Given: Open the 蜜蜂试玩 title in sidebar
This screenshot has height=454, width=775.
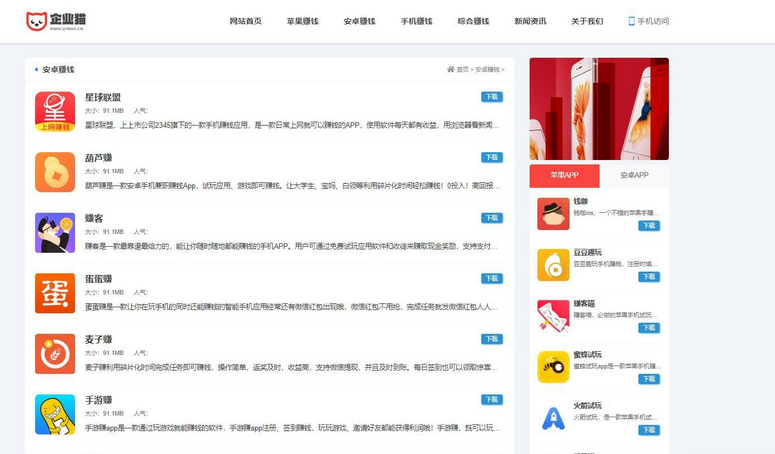Looking at the screenshot, I should click(x=587, y=355).
